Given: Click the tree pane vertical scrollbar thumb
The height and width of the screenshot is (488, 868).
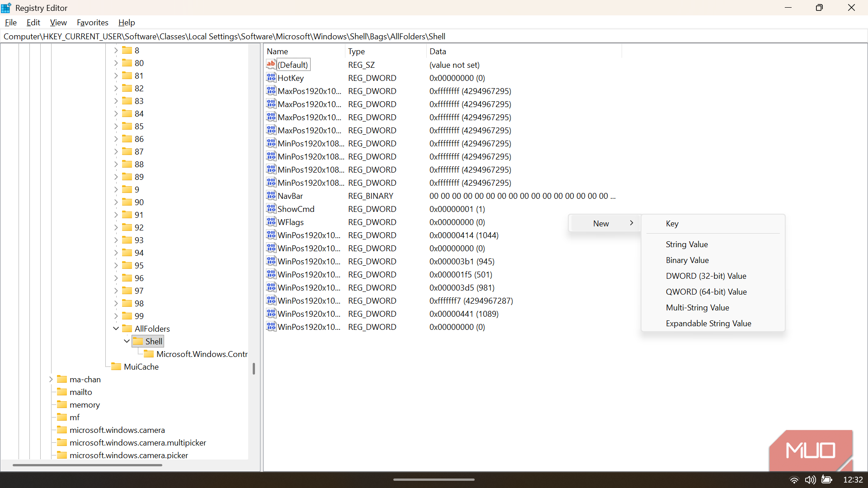Looking at the screenshot, I should point(254,369).
